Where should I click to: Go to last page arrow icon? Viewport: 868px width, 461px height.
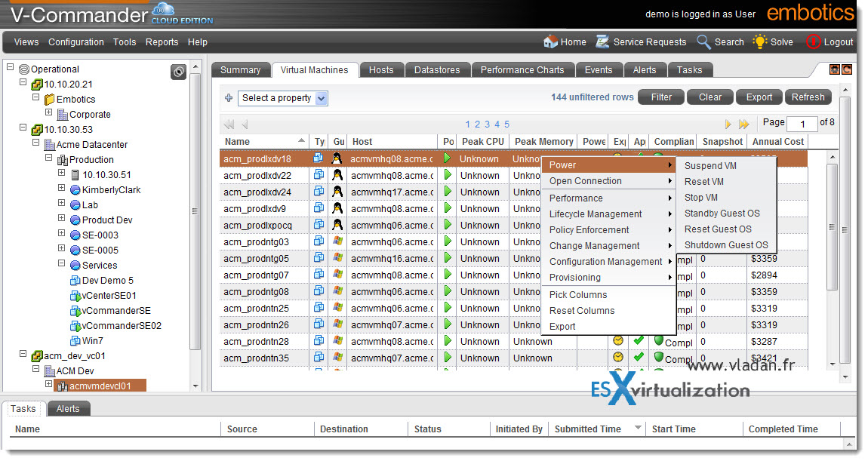tap(743, 124)
